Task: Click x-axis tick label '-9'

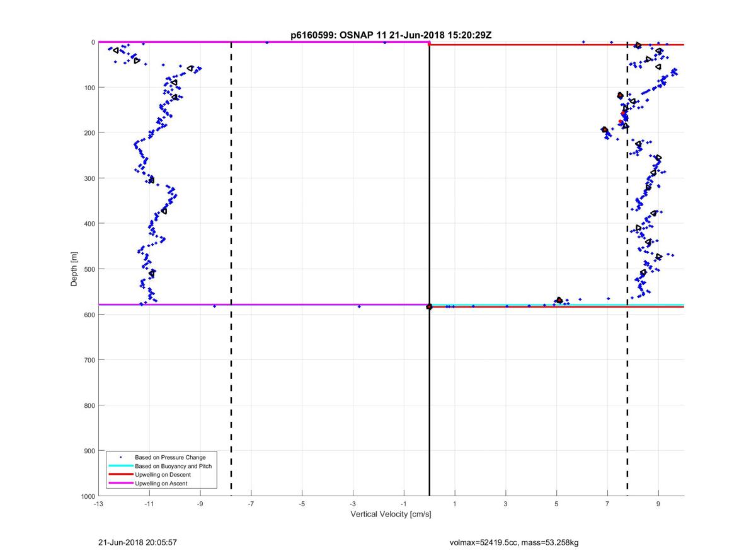Action: 200,504
